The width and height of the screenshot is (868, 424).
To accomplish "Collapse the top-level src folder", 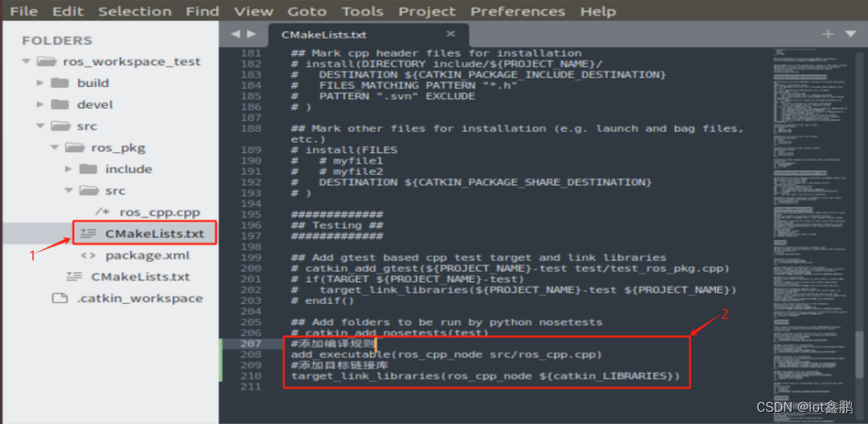I will (40, 127).
